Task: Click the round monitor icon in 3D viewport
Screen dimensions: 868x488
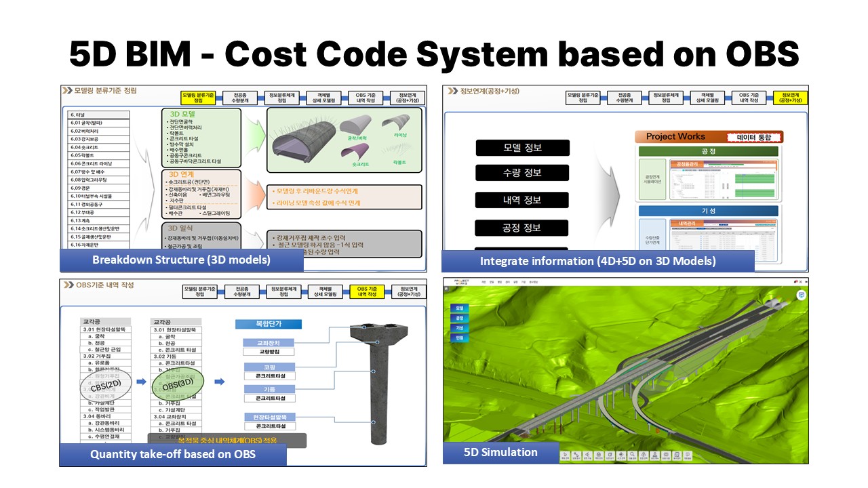Action: [x=800, y=296]
